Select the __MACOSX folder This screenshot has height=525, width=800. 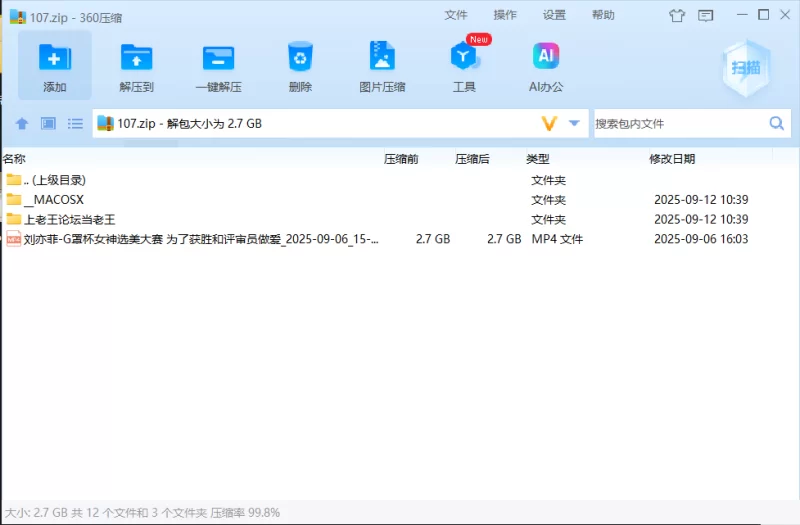(x=59, y=200)
